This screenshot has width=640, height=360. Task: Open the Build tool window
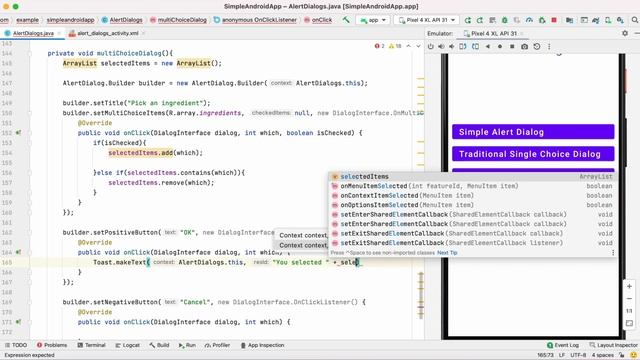159,345
